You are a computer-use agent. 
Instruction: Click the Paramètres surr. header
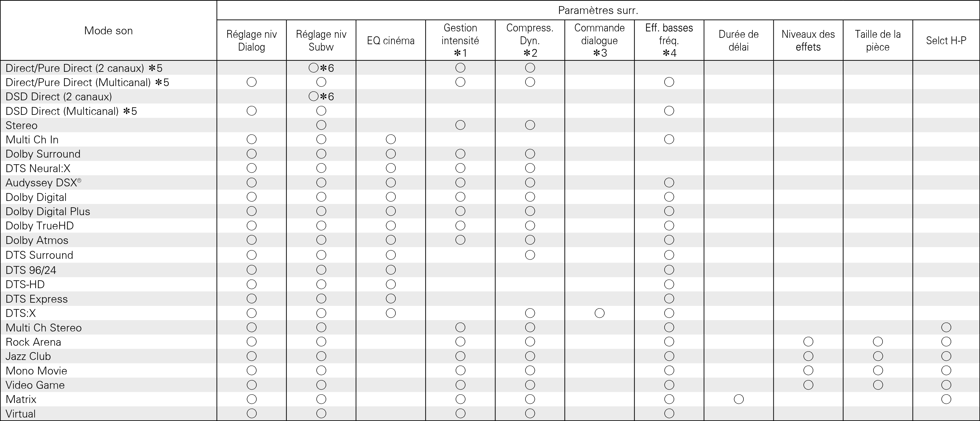click(x=598, y=11)
